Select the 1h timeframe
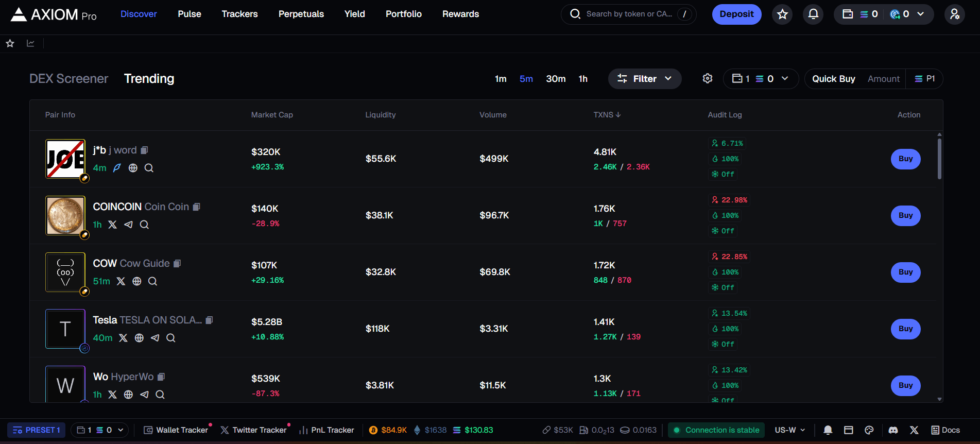 tap(583, 79)
